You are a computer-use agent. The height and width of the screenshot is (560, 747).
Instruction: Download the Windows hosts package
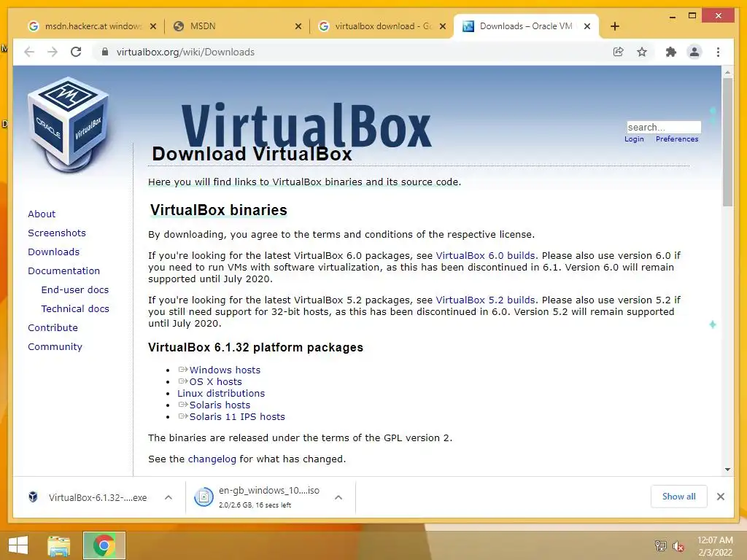225,370
